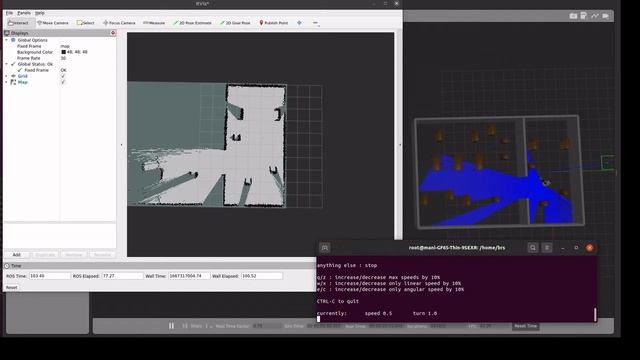
Task: Click the right collapse handle of the 3D view
Action: pyautogui.click(x=400, y=145)
